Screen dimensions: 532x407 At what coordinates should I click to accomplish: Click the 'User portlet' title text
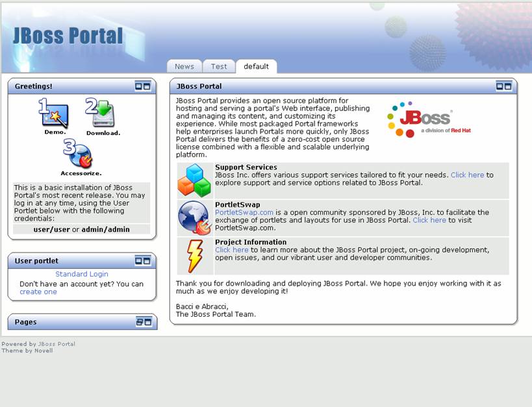[x=36, y=261]
